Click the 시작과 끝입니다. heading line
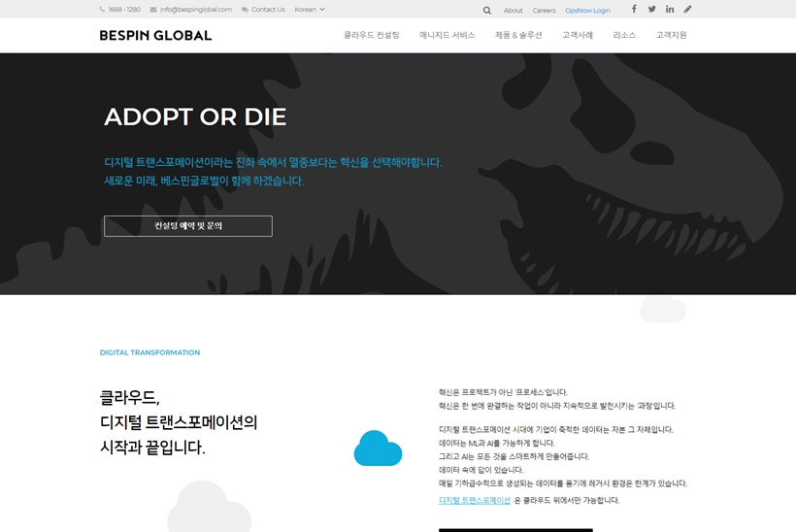Image resolution: width=796 pixels, height=532 pixels. tap(152, 448)
